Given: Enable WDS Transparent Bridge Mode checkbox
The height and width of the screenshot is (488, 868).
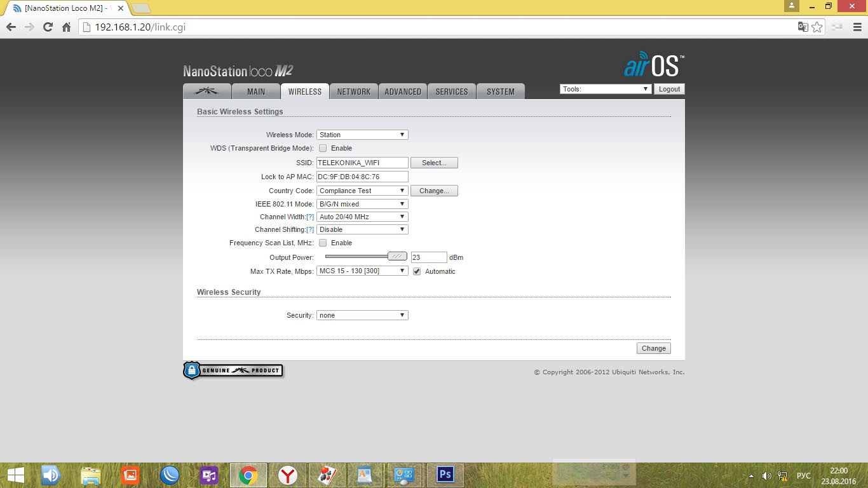Looking at the screenshot, I should pos(323,148).
